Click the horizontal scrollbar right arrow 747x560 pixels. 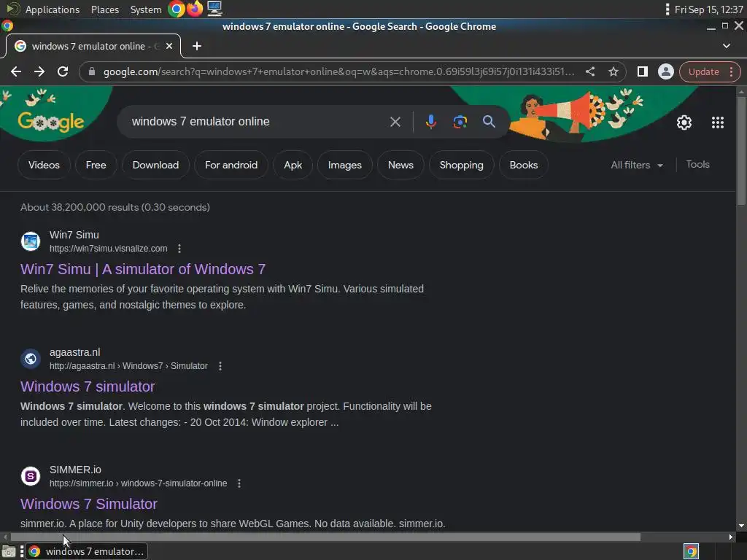[731, 537]
